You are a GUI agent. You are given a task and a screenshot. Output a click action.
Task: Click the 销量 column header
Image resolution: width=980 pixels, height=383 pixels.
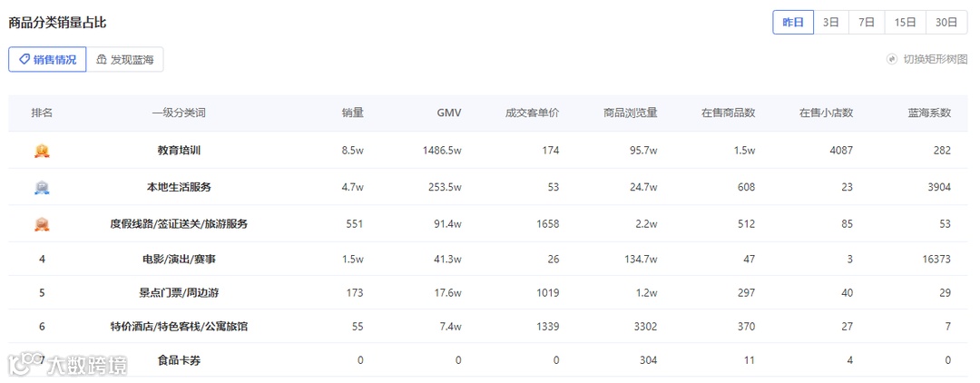tap(352, 113)
